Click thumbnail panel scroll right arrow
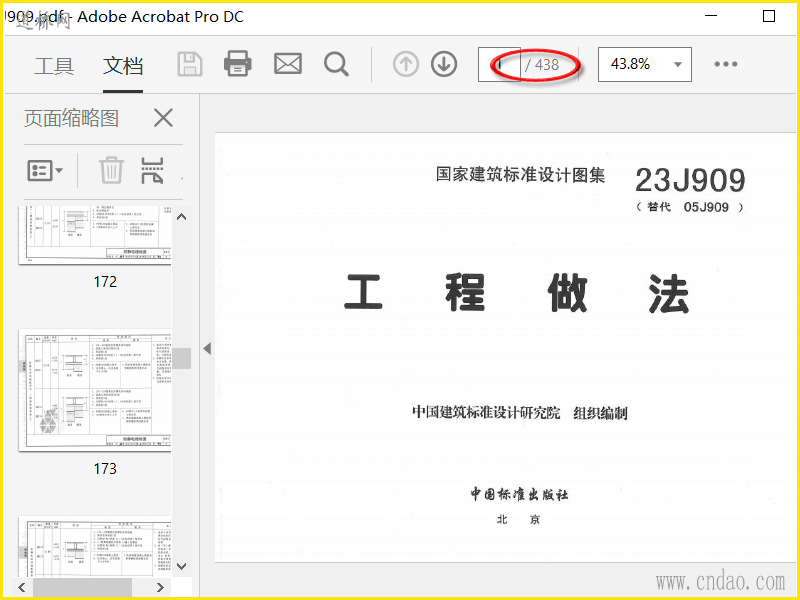Image resolution: width=800 pixels, height=600 pixels. 160,587
